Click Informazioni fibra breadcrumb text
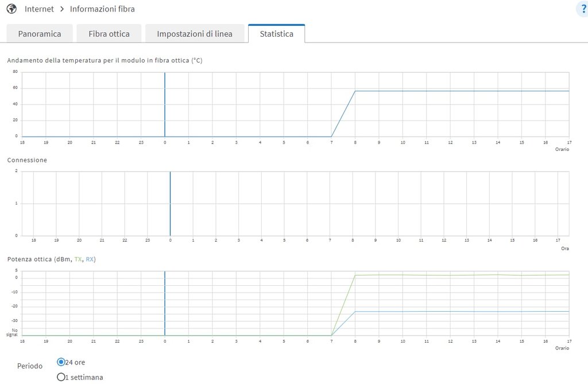 (x=102, y=9)
